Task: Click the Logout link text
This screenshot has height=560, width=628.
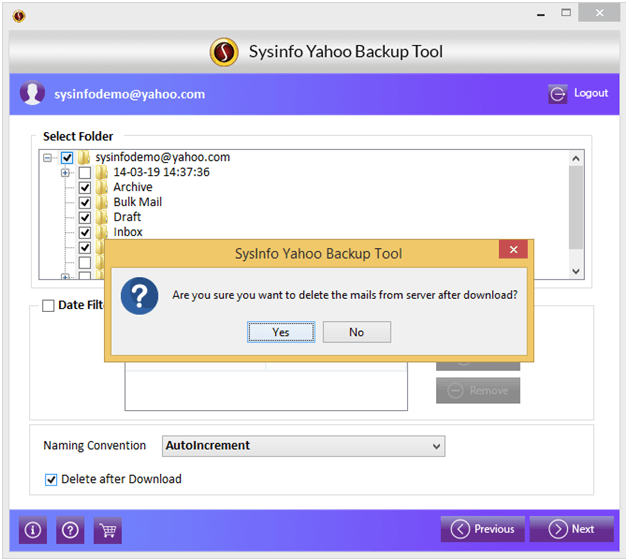Action: [x=591, y=93]
